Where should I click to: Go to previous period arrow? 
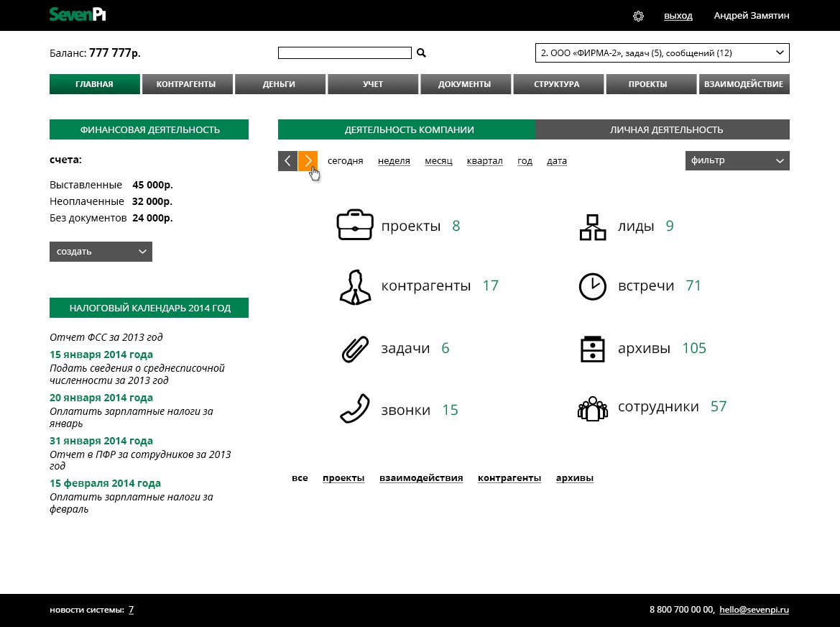[x=287, y=161]
